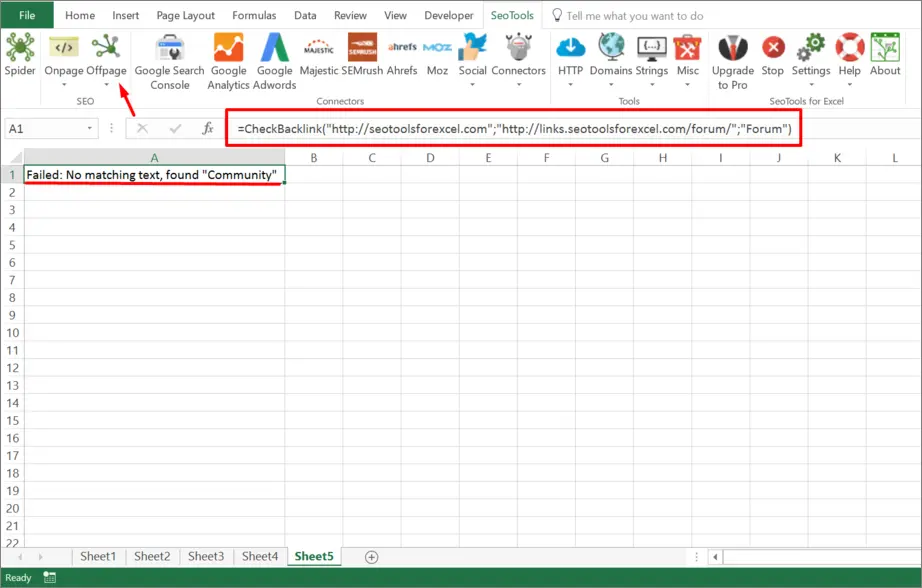922x588 pixels.
Task: Open the SEMrush connector
Action: [x=362, y=55]
